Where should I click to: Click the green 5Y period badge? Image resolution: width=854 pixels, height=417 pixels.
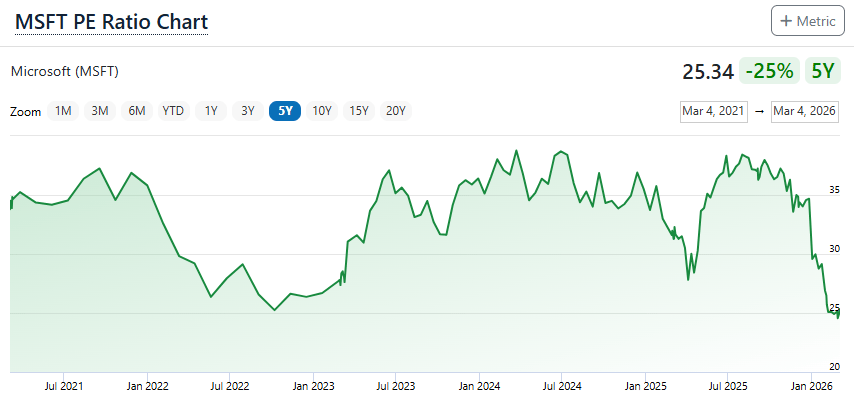[x=822, y=71]
